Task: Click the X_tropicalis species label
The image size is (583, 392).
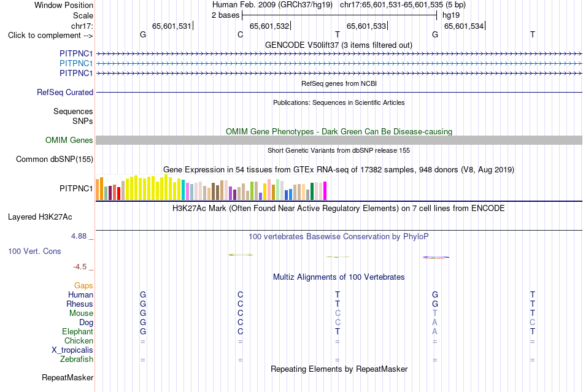Action: pyautogui.click(x=72, y=350)
